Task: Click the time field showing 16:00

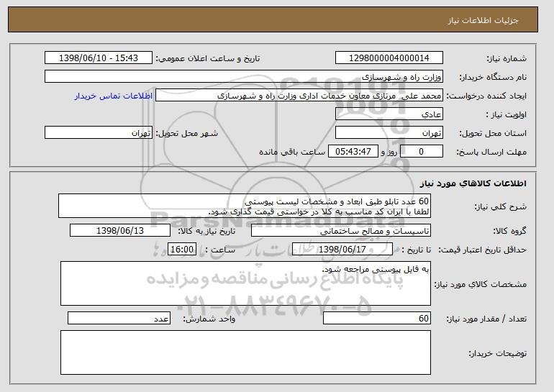Action: [x=182, y=250]
